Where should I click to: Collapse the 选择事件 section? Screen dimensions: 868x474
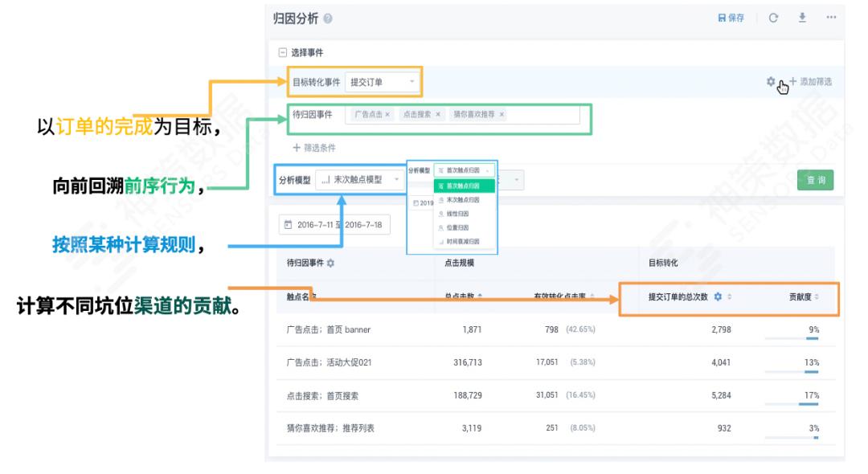[281, 51]
